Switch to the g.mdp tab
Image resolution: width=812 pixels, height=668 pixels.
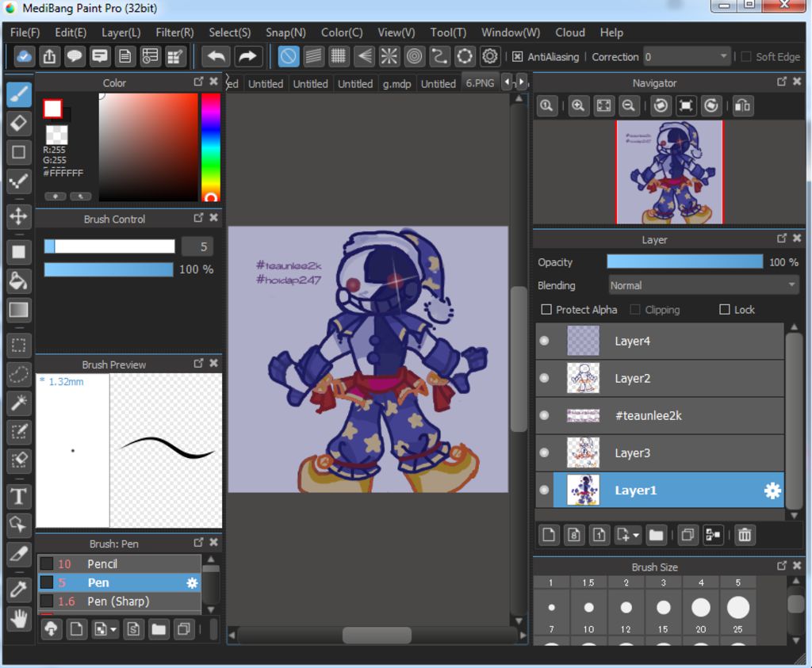[x=396, y=83]
